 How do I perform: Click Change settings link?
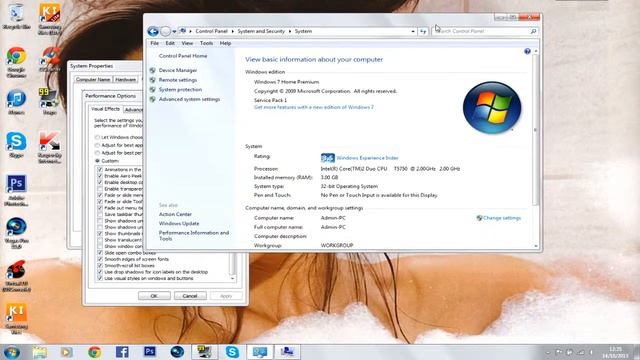click(502, 218)
